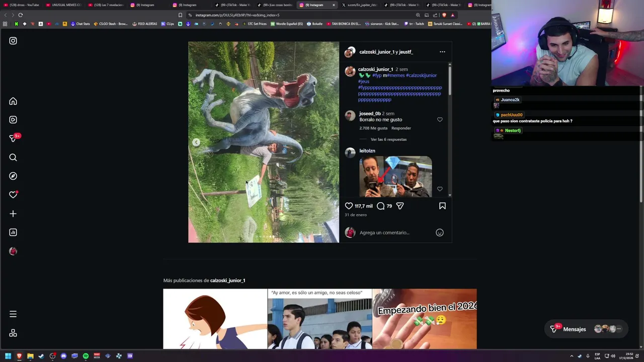Close the active Instagram tab
This screenshot has width=644, height=362.
pos(334,5)
